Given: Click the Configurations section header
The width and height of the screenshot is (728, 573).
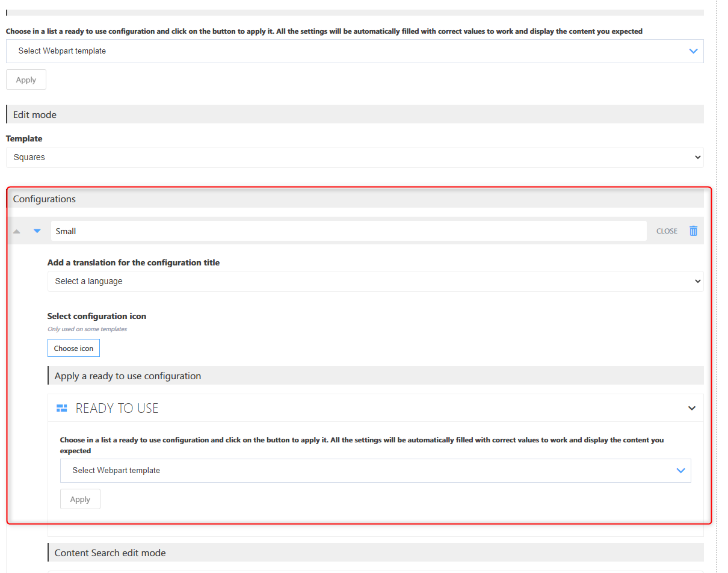Looking at the screenshot, I should 355,199.
